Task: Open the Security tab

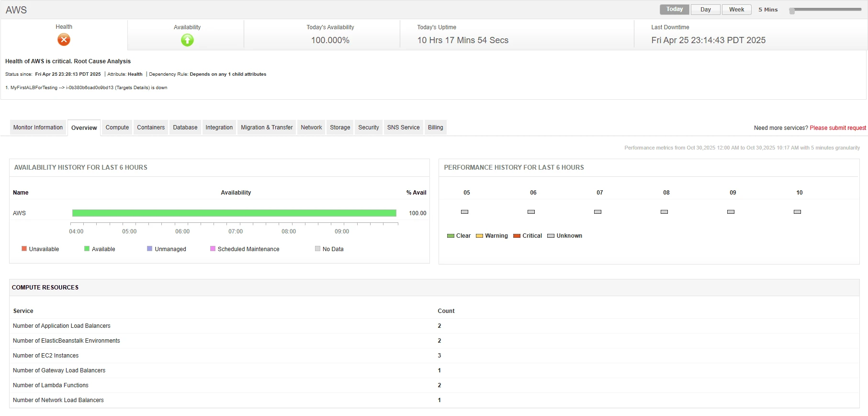Action: 369,127
